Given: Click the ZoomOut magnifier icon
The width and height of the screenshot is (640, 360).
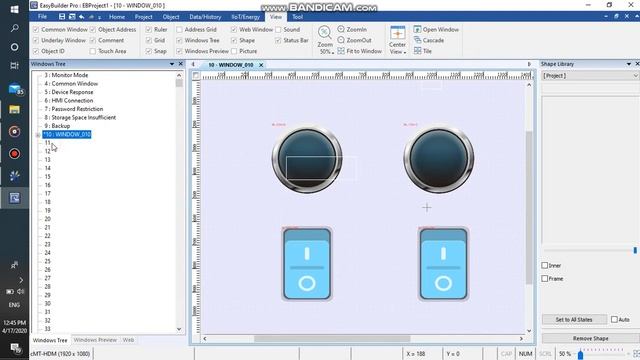Looking at the screenshot, I should pyautogui.click(x=341, y=40).
